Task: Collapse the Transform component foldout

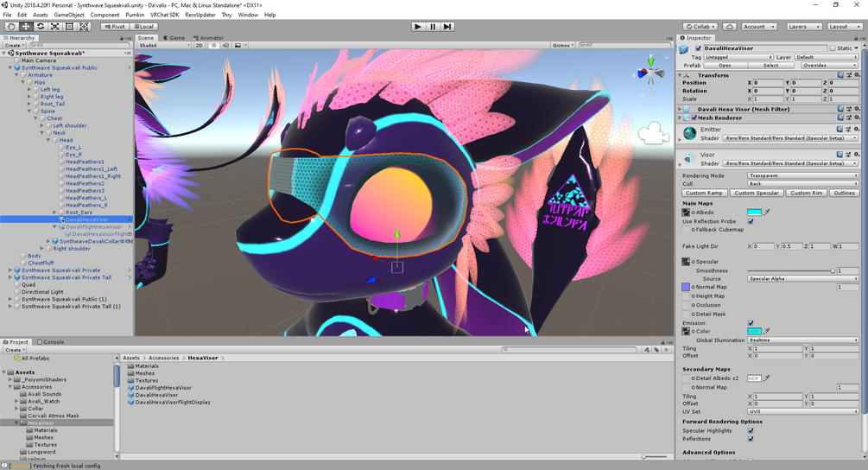Action: click(681, 75)
